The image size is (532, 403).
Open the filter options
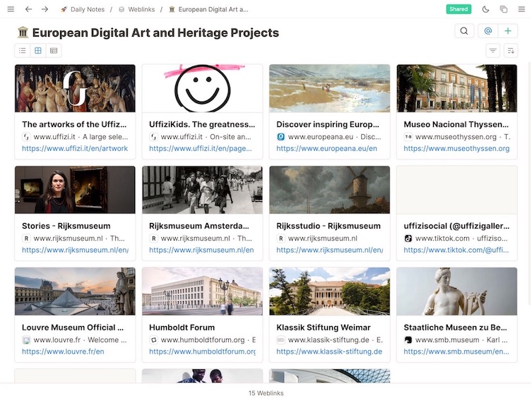tap(492, 51)
